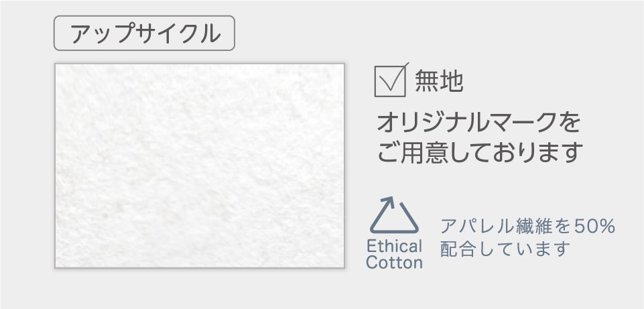The image size is (644, 309).
Task: Click the kanji 地 beside the checkbox
Action: [x=452, y=82]
